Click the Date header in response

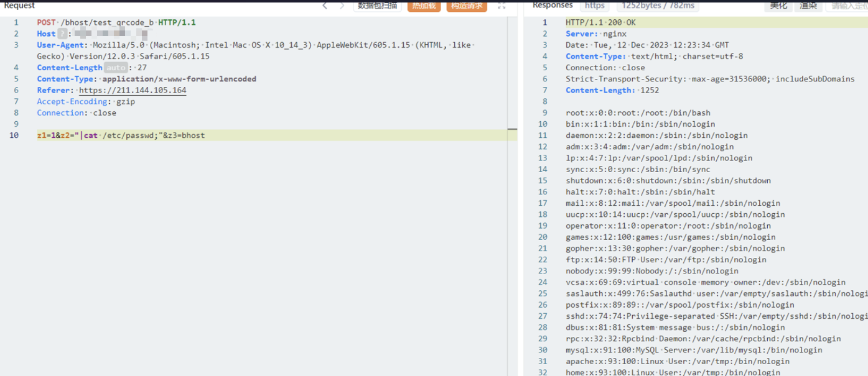point(647,45)
